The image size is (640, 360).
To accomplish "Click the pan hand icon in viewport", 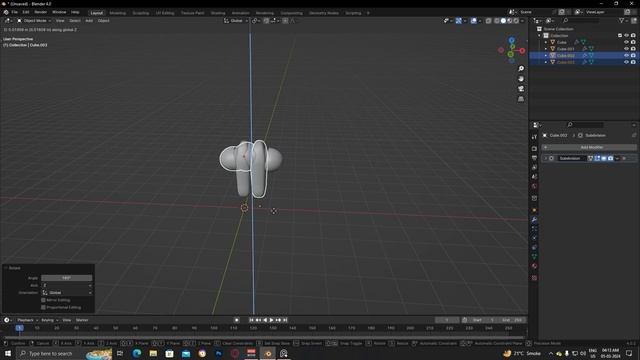I will (521, 78).
